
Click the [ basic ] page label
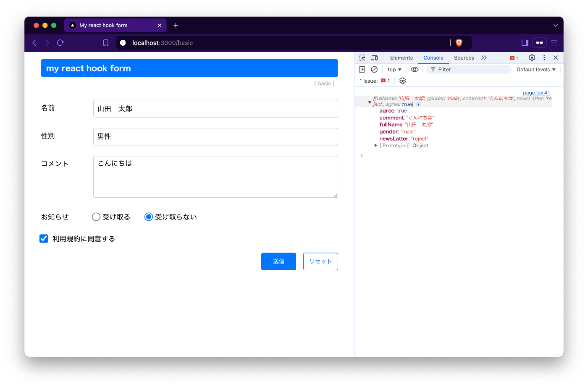pos(324,84)
